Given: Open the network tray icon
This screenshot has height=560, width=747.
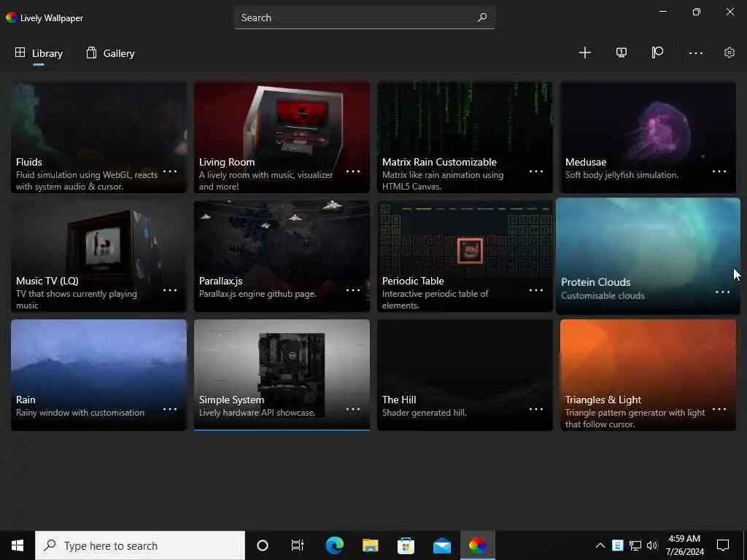Looking at the screenshot, I should coord(635,545).
